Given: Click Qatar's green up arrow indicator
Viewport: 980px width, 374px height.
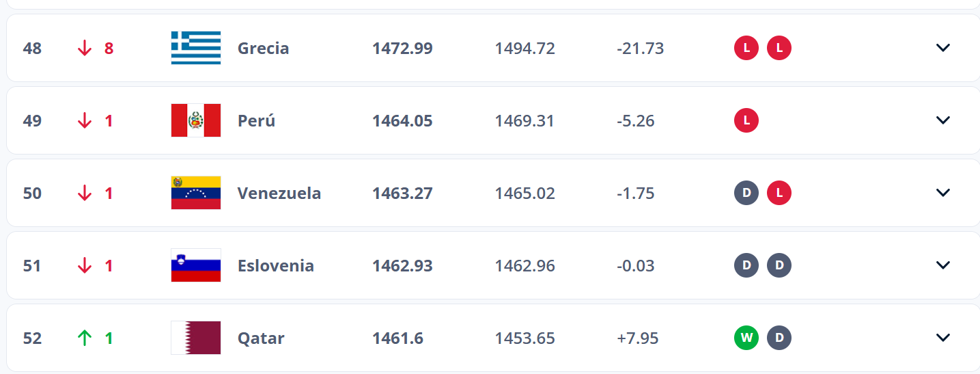Looking at the screenshot, I should (x=85, y=338).
